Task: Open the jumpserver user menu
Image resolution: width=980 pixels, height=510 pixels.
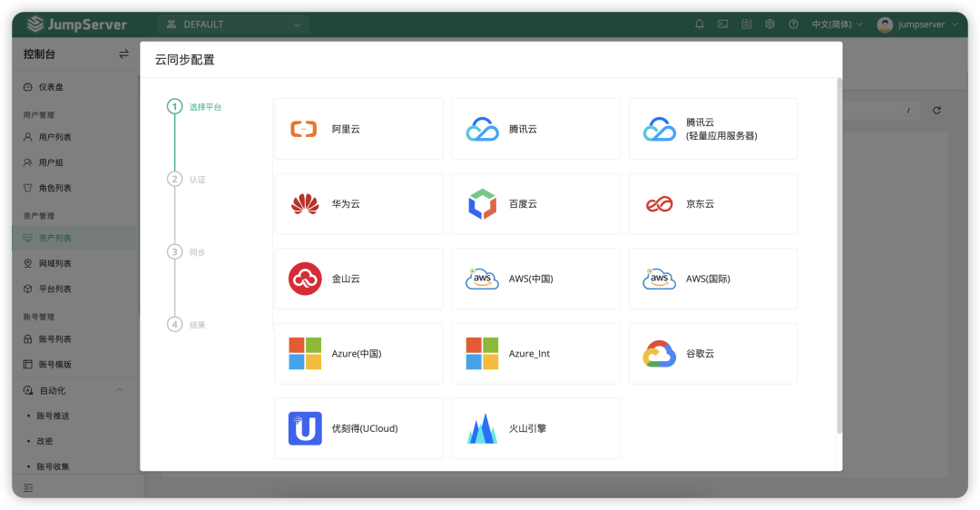Action: pos(917,25)
